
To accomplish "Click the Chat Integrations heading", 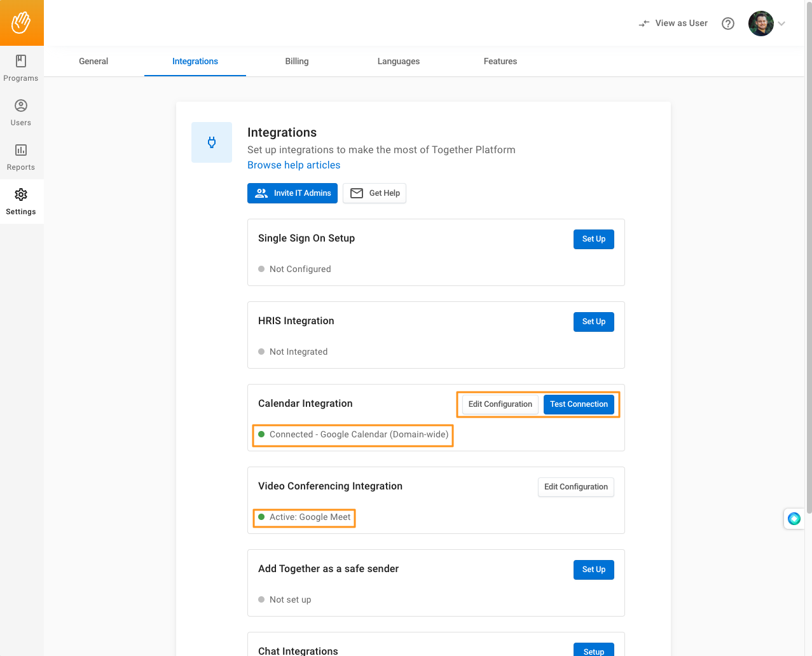I will [298, 651].
